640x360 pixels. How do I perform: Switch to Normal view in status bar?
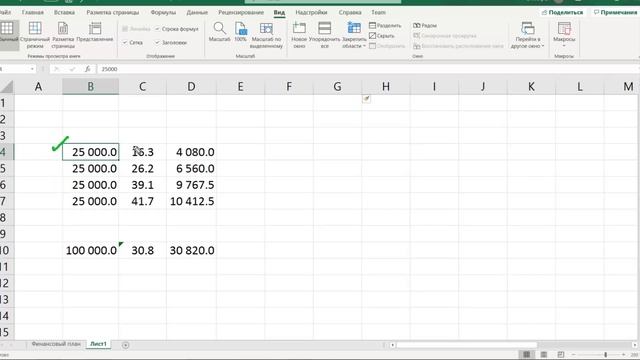pos(527,354)
